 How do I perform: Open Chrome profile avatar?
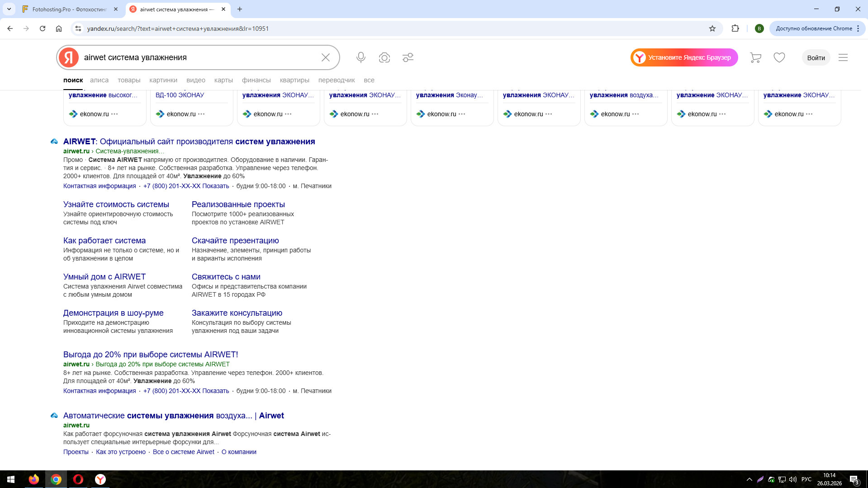pyautogui.click(x=759, y=28)
